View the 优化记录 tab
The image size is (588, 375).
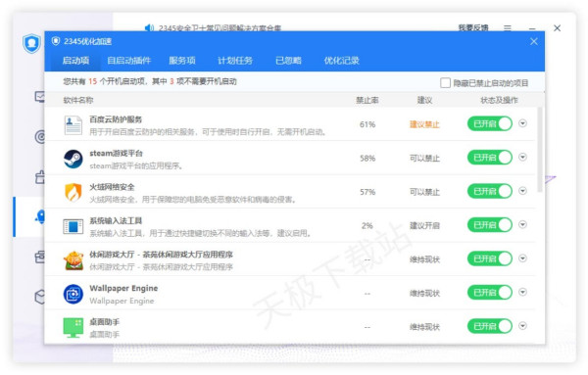pos(342,61)
